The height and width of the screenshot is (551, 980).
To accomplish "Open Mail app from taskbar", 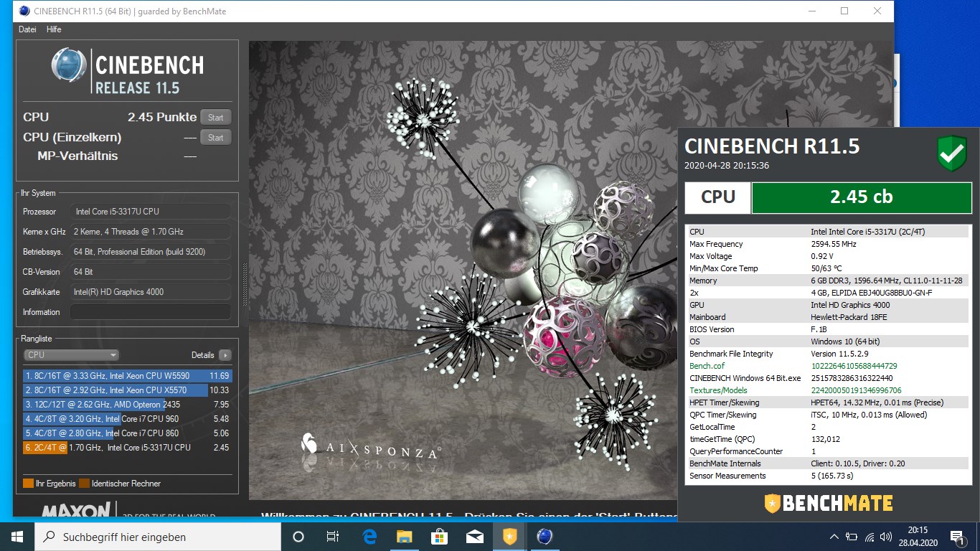I will tap(474, 537).
